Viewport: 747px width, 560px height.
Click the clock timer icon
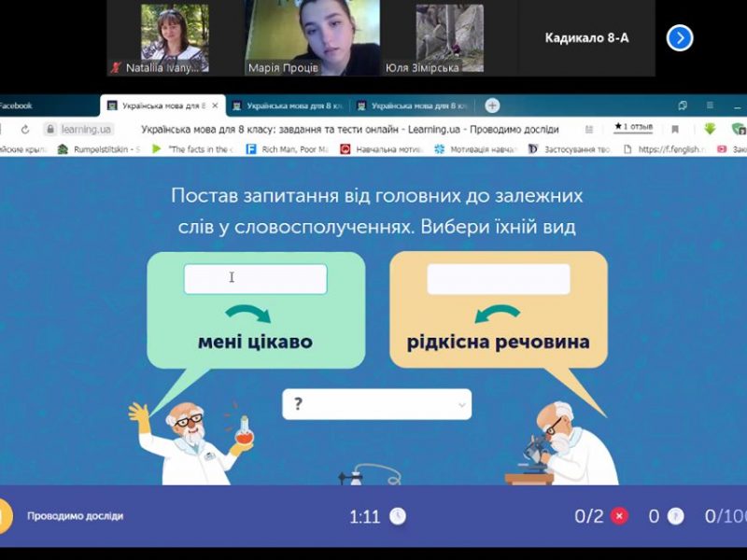(x=398, y=516)
